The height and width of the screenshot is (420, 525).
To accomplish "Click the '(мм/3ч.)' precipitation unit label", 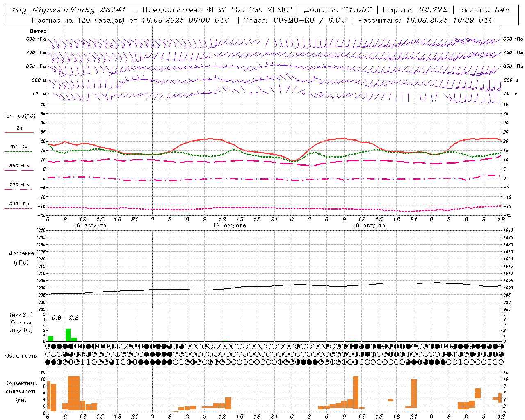I will coord(21,315).
